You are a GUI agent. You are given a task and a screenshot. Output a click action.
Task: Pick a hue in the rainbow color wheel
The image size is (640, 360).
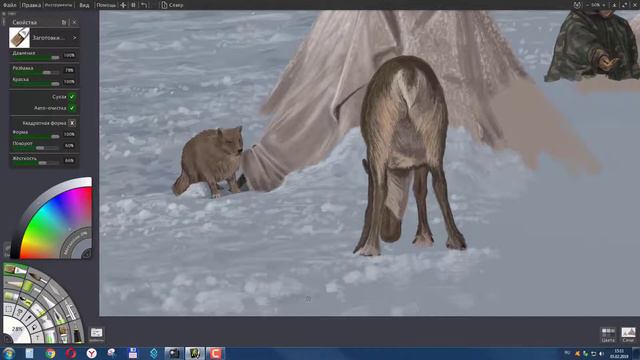(x=53, y=220)
